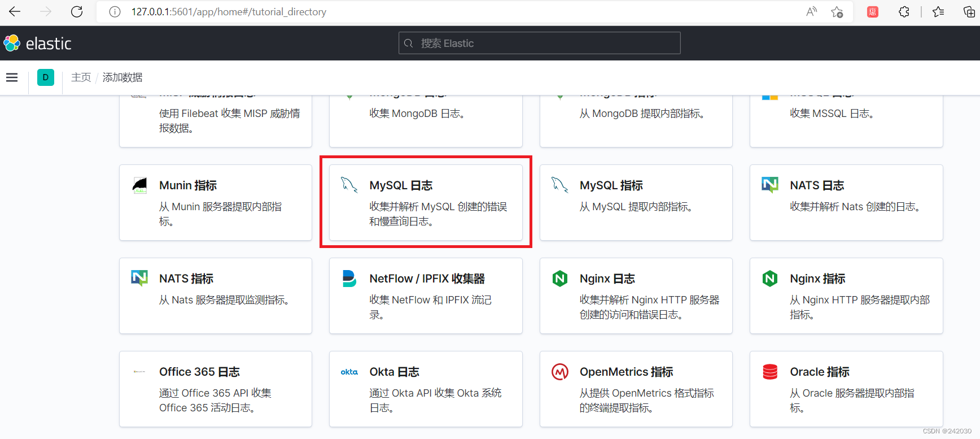The height and width of the screenshot is (439, 980).
Task: Click the 添加数据 breadcrumb
Action: point(123,77)
